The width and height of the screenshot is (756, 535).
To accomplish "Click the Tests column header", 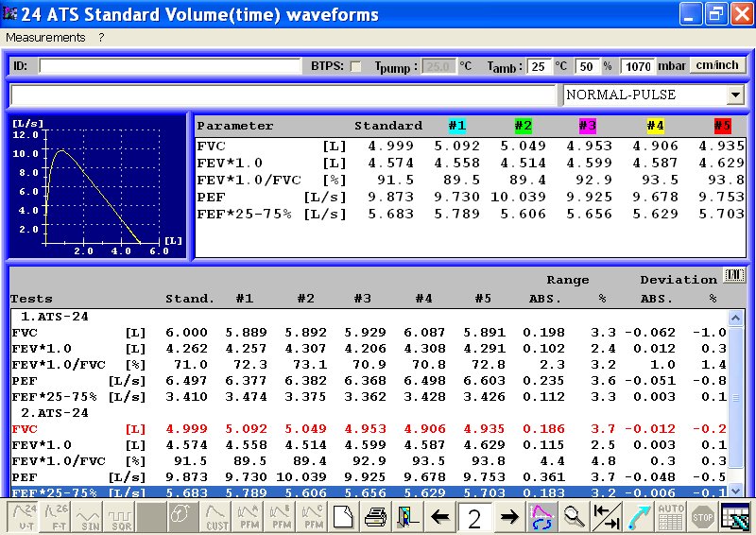I will pos(31,299).
